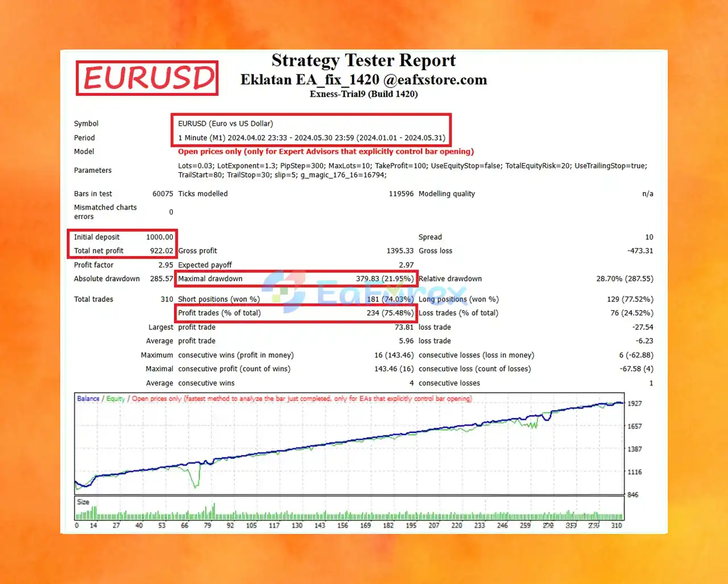The width and height of the screenshot is (728, 584).
Task: Select the EURUSD (Euro vs US Dollar) symbol value
Action: [x=225, y=123]
